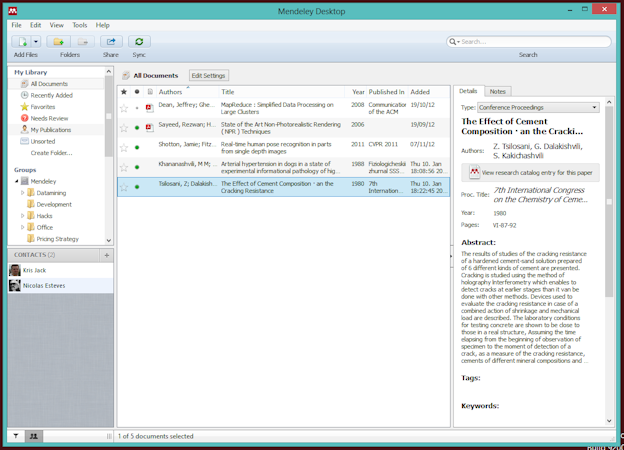
Task: Favorite the Non-Photorealistic Rendering paper star
Action: [x=124, y=128]
